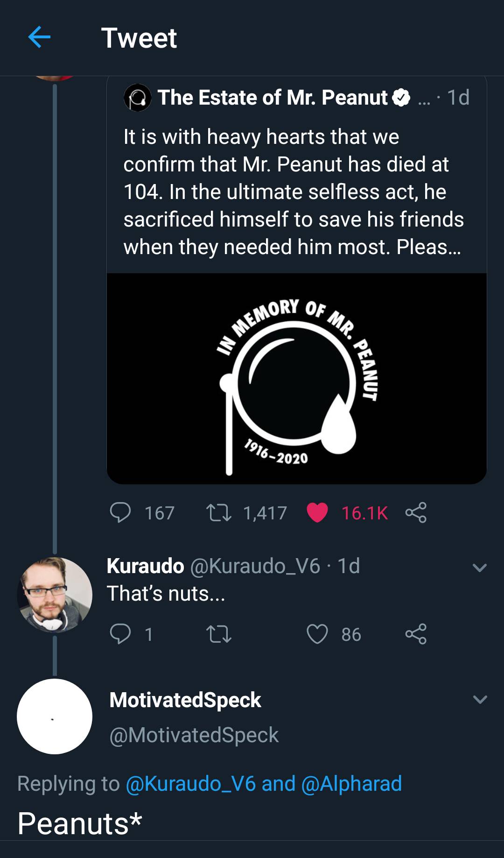Like Kuraudo's tweet with 86 likes
Screen dimensions: 504x858
coord(317,634)
